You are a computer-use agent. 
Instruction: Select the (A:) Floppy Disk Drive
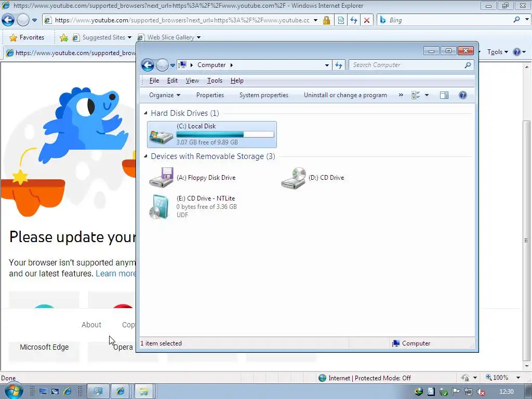(x=193, y=178)
